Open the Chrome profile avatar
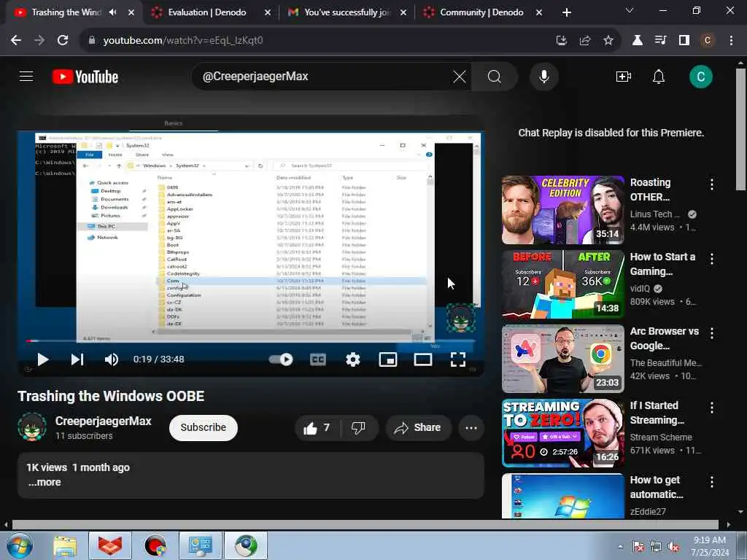 708,41
